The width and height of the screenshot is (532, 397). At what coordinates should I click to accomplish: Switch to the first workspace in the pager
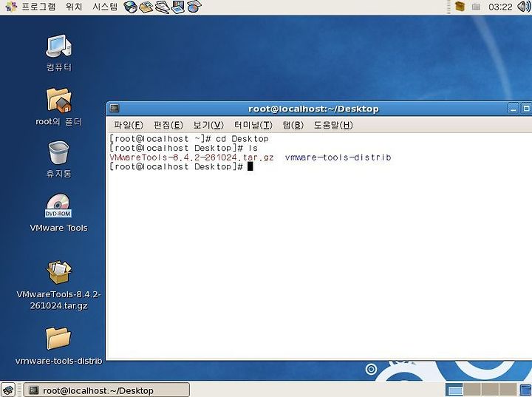tap(454, 390)
